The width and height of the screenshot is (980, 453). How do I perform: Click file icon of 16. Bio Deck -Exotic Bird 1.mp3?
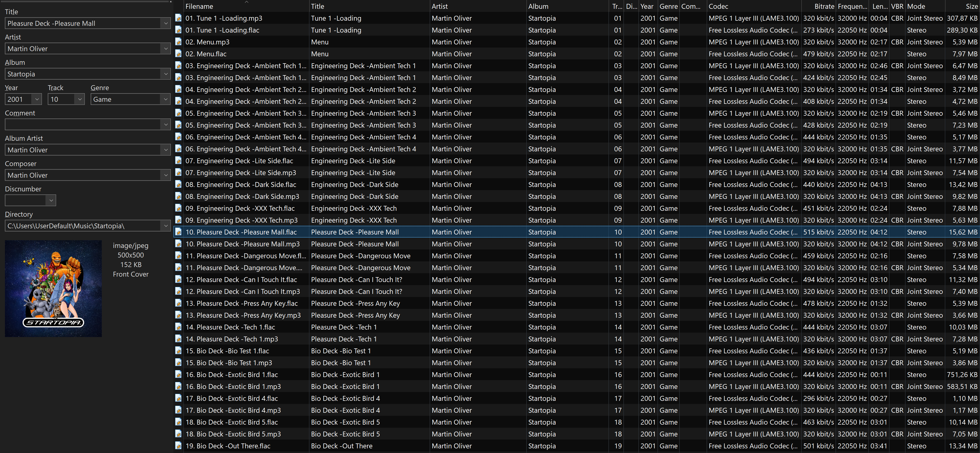(x=178, y=386)
